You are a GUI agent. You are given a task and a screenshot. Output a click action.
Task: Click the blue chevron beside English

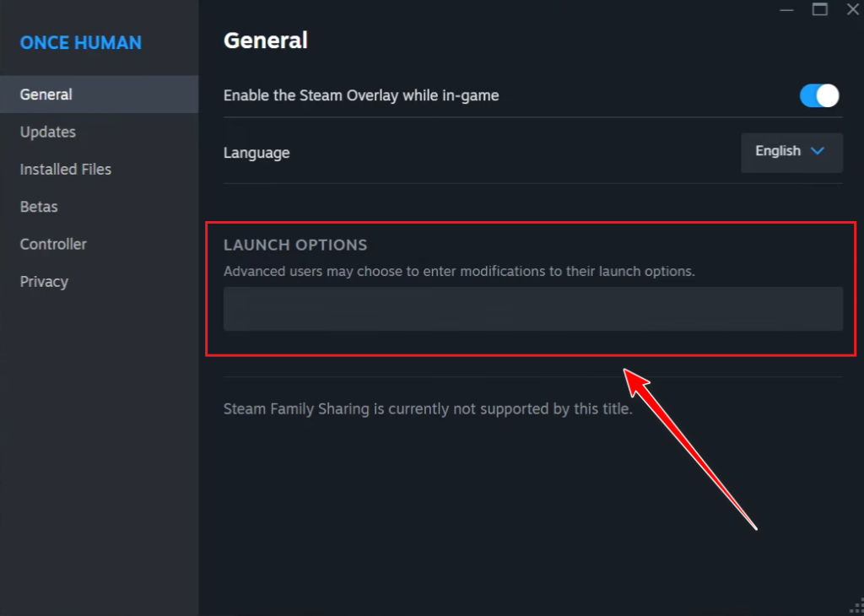pyautogui.click(x=817, y=151)
